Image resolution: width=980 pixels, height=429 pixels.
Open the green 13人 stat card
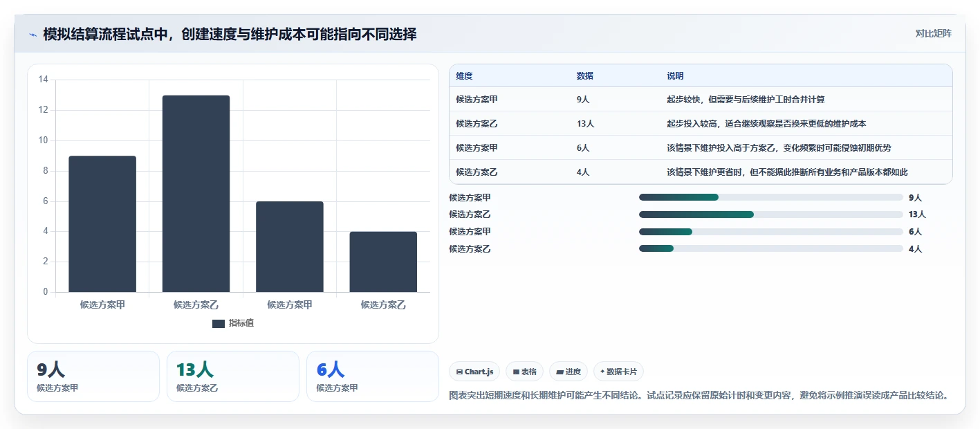coord(233,376)
